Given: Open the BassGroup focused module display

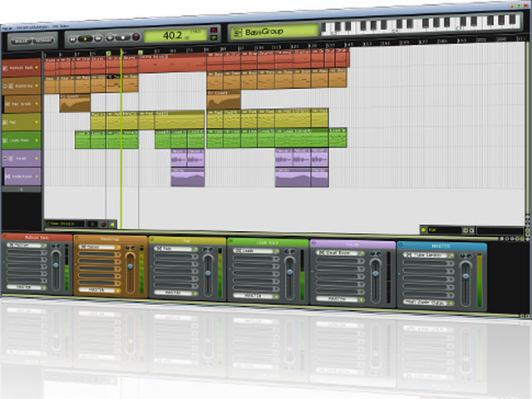Looking at the screenshot, I should click(x=274, y=32).
